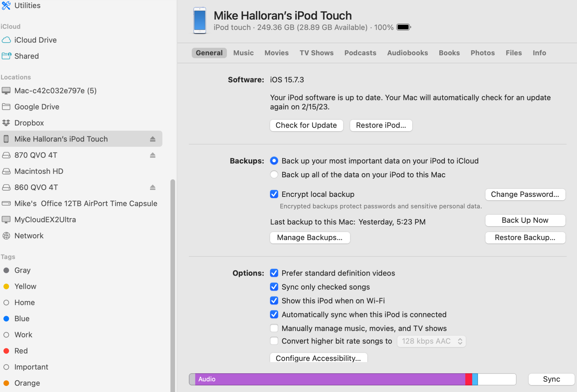Uncheck Encrypt local backup
Image resolution: width=577 pixels, height=392 pixels.
(x=274, y=194)
